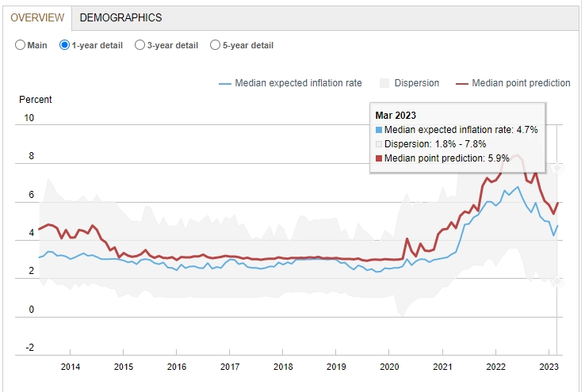The height and width of the screenshot is (392, 585).
Task: Choose the 3-year detail radio option
Action: coord(140,45)
